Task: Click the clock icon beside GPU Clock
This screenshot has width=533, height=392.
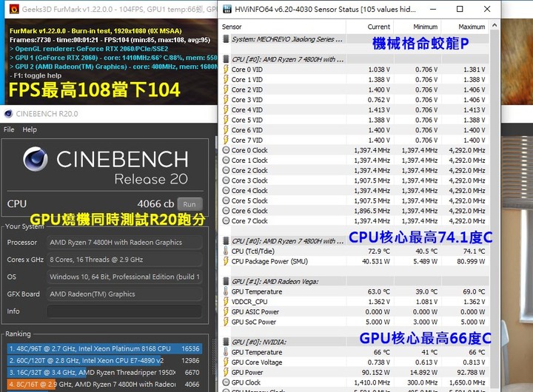Action: pyautogui.click(x=226, y=382)
